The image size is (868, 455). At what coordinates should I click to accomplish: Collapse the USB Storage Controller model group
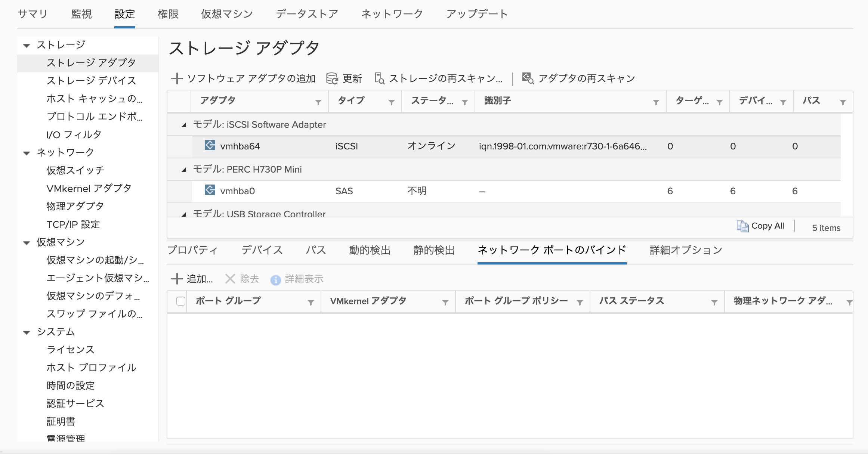(x=184, y=214)
